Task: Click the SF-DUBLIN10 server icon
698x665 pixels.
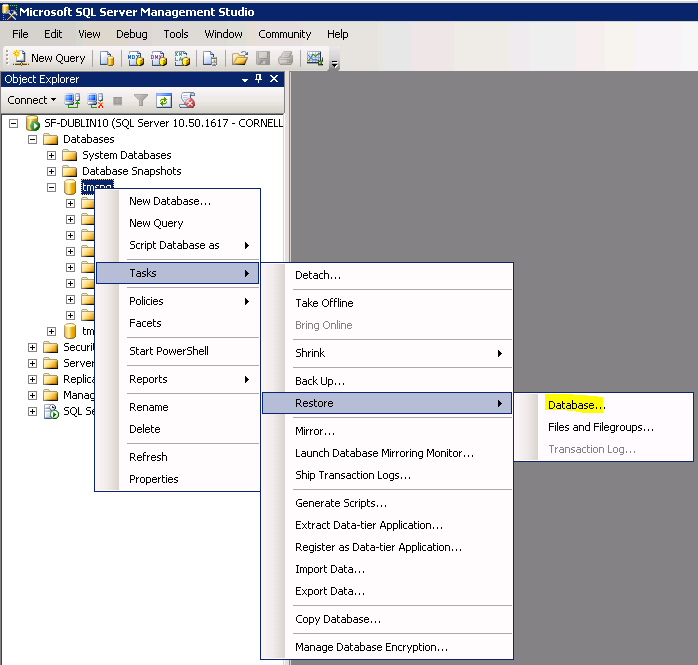Action: 32,123
